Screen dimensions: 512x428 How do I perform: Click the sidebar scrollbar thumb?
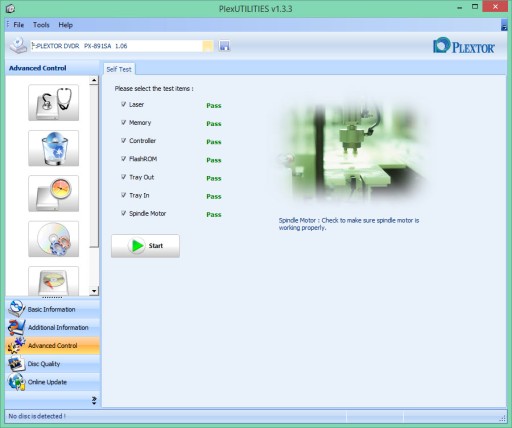click(94, 166)
